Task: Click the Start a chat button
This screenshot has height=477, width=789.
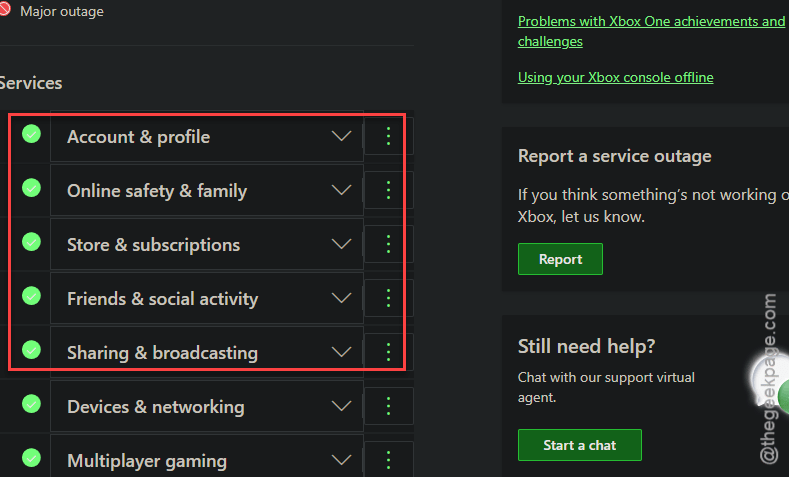Action: [580, 445]
